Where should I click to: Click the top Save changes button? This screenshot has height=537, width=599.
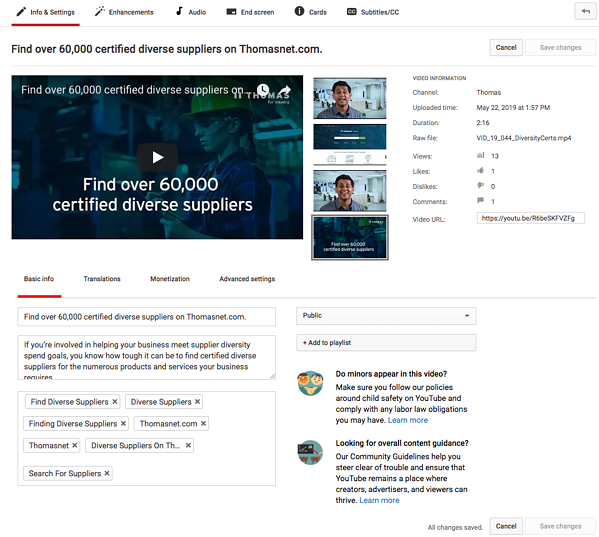(560, 48)
